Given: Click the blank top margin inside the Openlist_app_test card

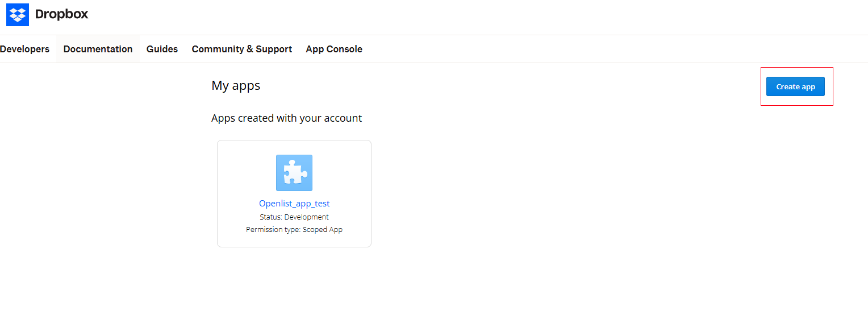Looking at the screenshot, I should click(x=294, y=147).
